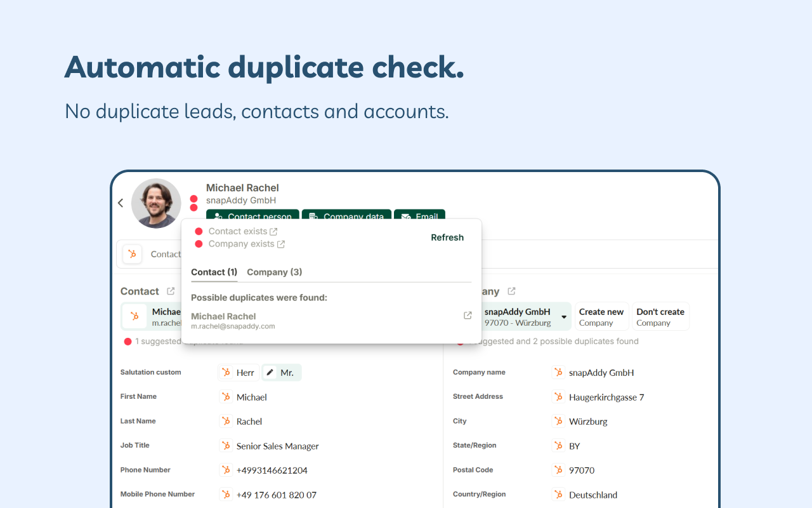This screenshot has width=812, height=508.
Task: Click HubSpot icon next to Last Name Rachel
Action: point(226,421)
